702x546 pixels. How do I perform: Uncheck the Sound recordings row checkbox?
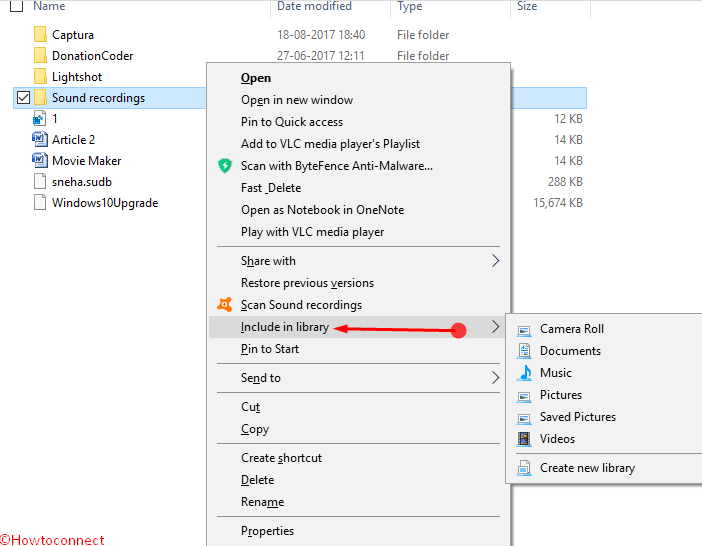[x=23, y=98]
